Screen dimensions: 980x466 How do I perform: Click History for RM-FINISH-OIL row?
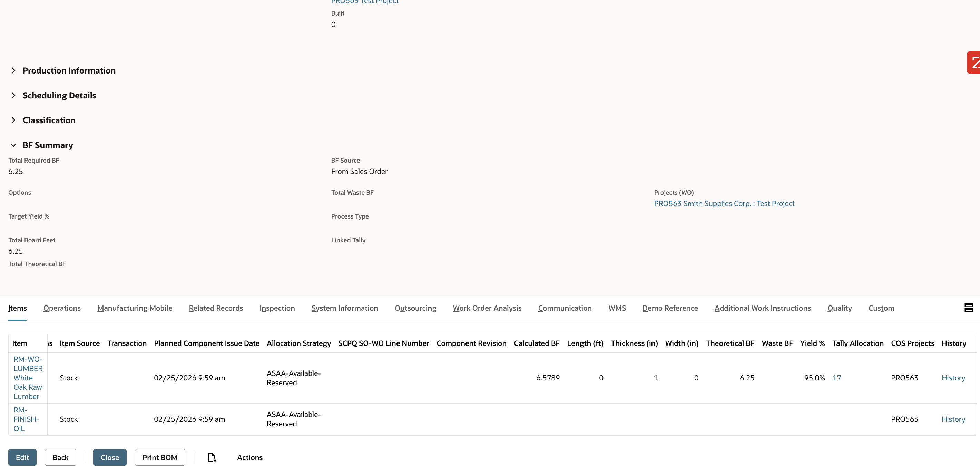pyautogui.click(x=953, y=419)
